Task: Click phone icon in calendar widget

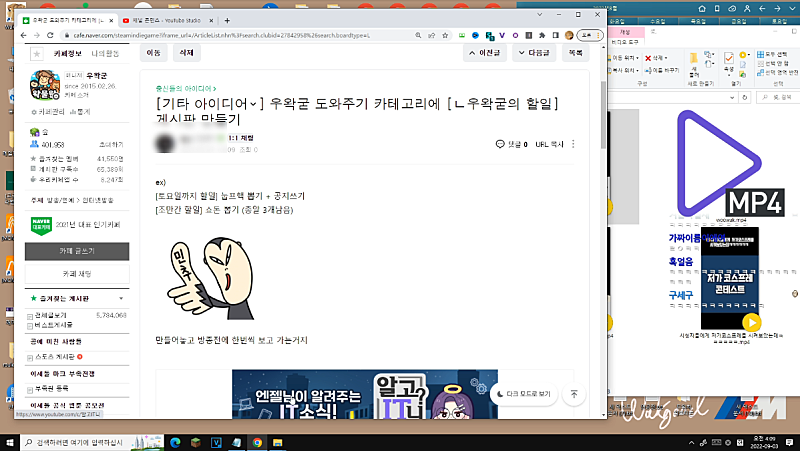Action: [717, 9]
